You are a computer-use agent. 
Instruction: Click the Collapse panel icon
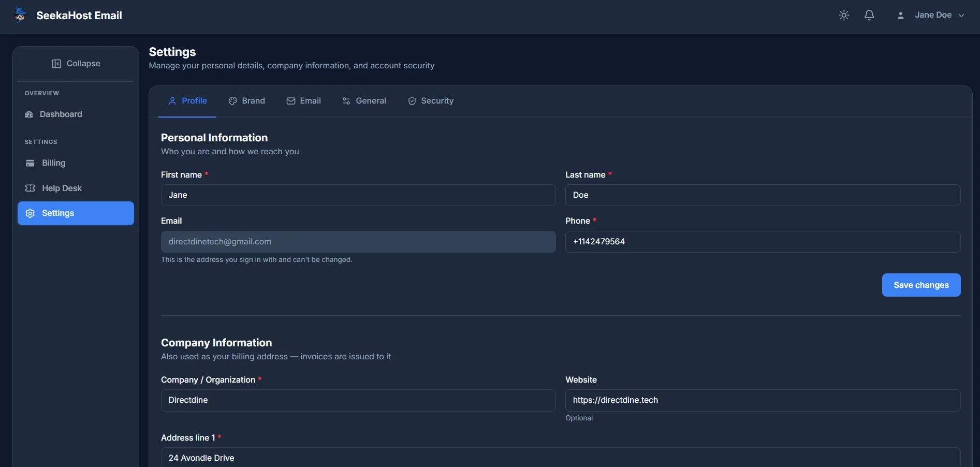(56, 64)
